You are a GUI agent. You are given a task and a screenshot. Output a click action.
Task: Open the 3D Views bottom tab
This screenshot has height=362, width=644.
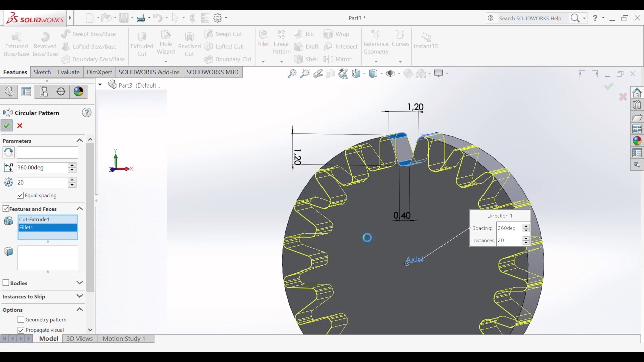79,338
